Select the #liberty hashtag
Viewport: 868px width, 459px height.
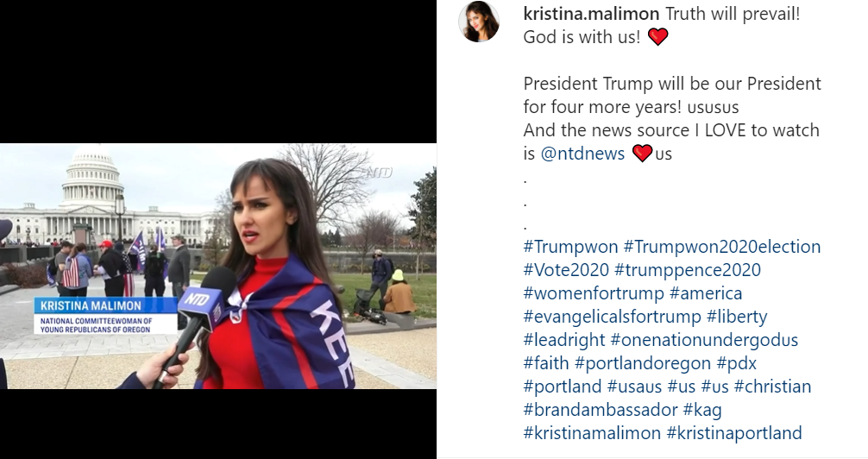(737, 316)
